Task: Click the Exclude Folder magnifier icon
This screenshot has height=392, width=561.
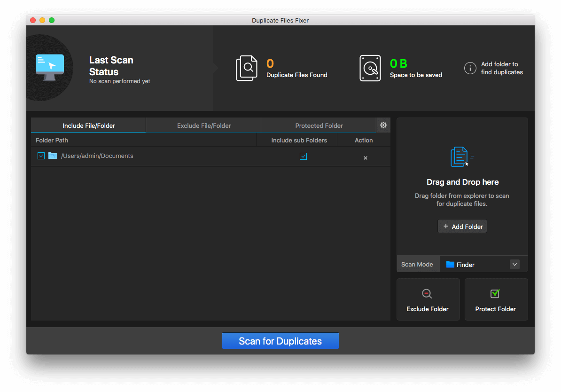Action: click(x=427, y=294)
